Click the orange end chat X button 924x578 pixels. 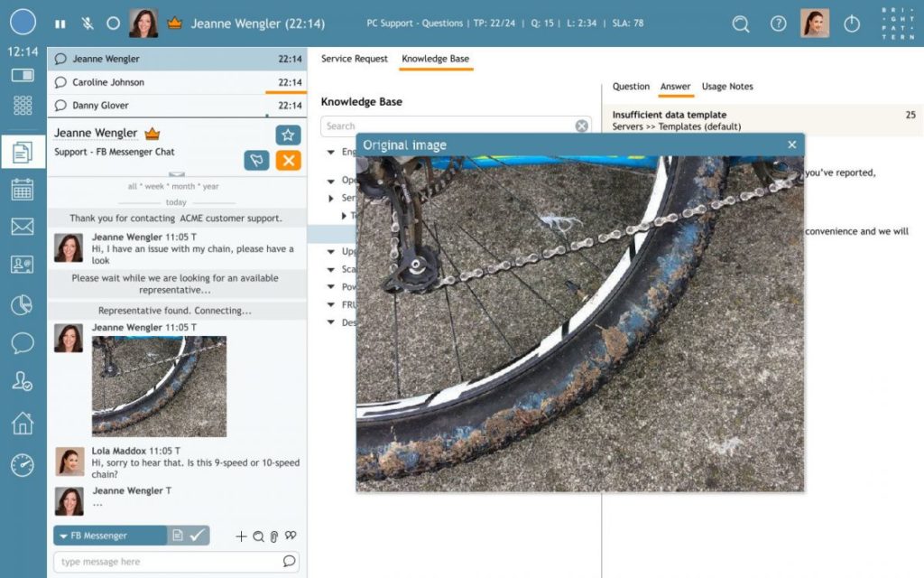[288, 161]
